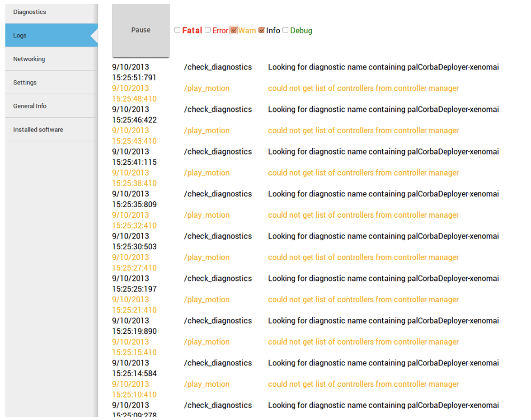
Task: Click /check_diagnostics in the 15:25:14:584 row
Action: click(218, 363)
